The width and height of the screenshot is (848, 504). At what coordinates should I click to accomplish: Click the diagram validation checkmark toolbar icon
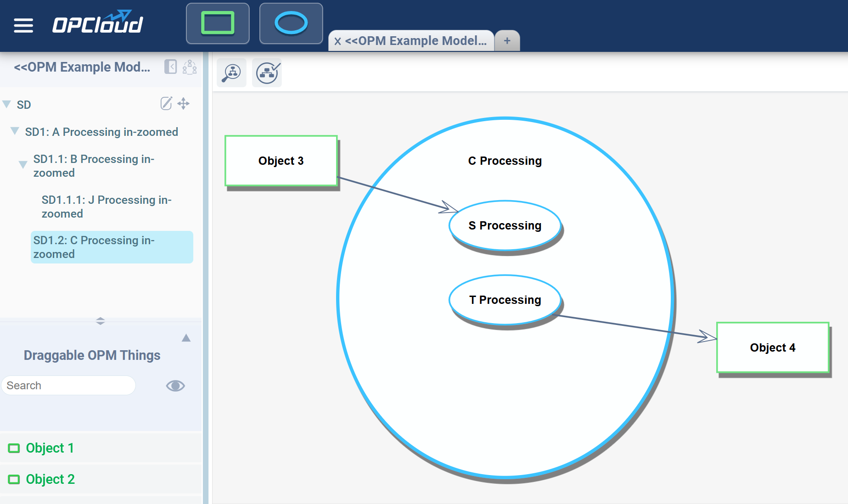coord(267,73)
